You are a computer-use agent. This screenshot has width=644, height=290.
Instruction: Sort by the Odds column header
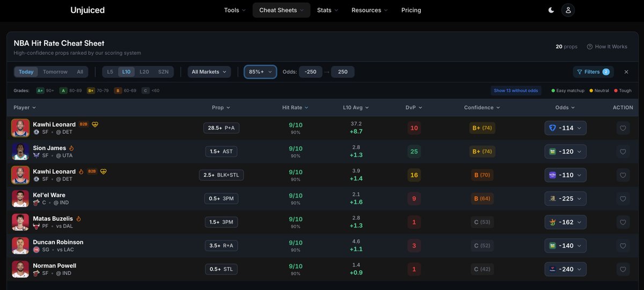pyautogui.click(x=565, y=107)
